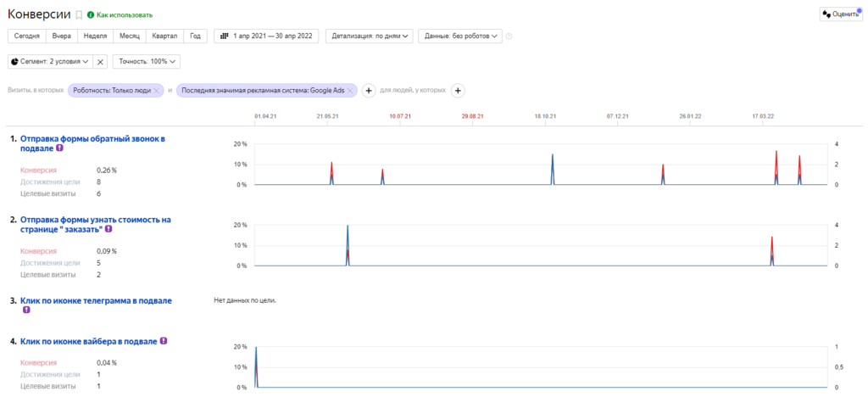Screen dimensions: 868x408
Task: Click the 29.08.21 red date marker
Action: point(473,116)
